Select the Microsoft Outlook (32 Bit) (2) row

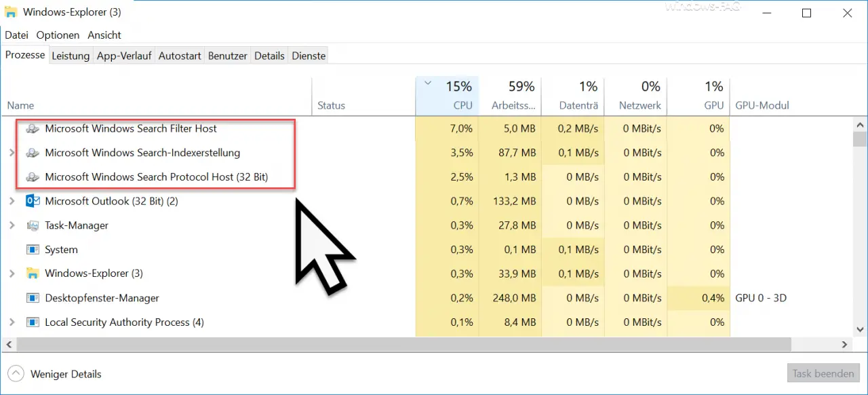tap(427, 201)
